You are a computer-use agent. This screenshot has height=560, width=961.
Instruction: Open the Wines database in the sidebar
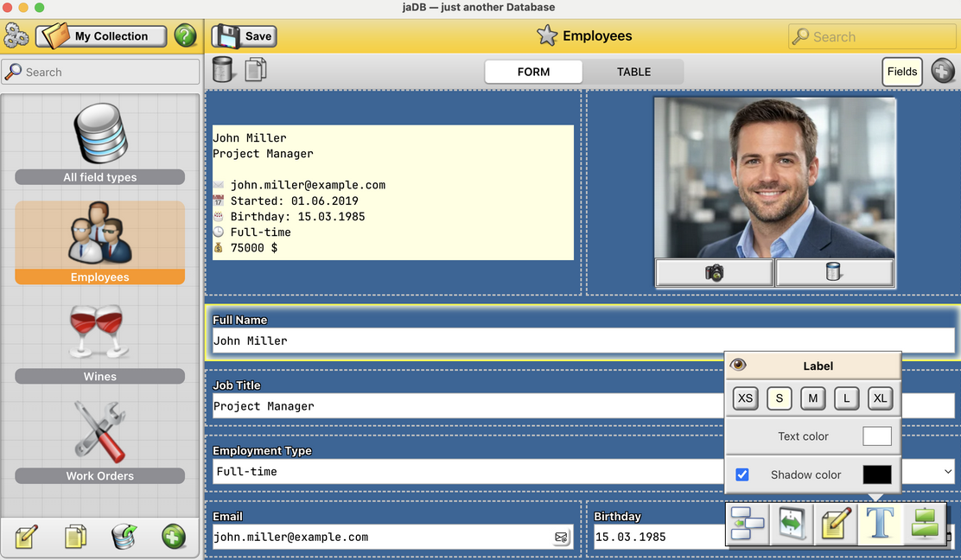[x=99, y=343]
